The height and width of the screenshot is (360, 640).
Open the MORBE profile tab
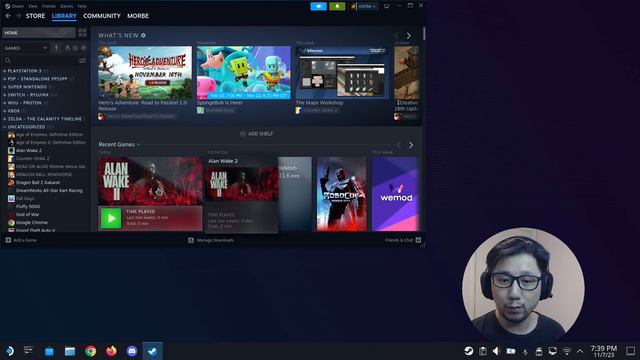[138, 16]
